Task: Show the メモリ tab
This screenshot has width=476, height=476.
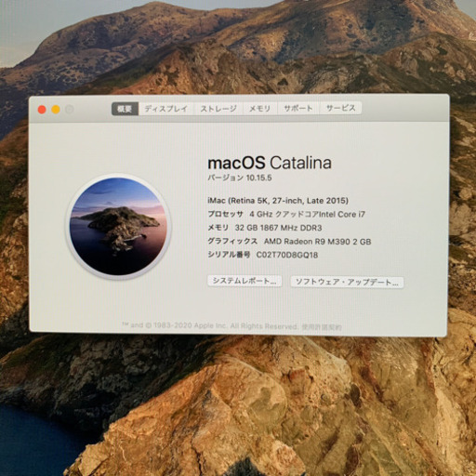Action: point(260,109)
